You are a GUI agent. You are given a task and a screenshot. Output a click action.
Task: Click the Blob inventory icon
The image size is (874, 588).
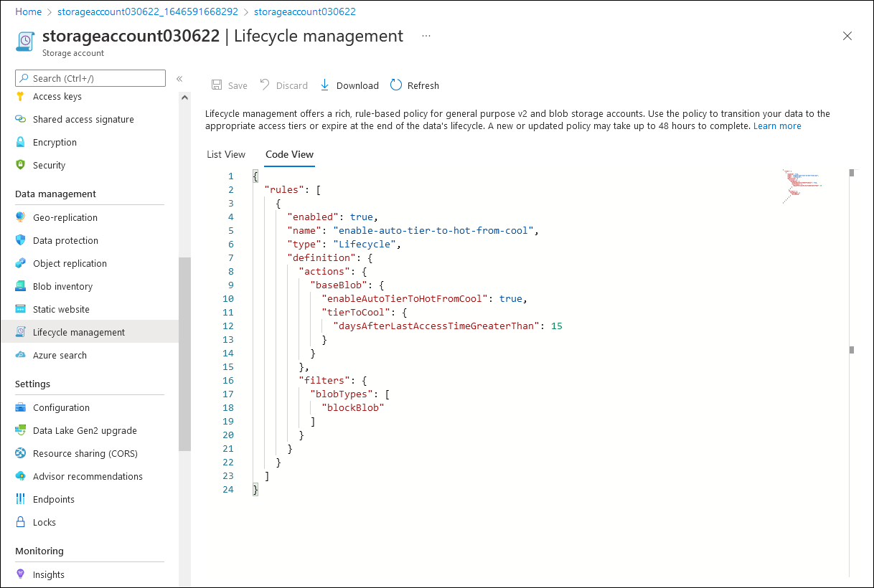pos(20,287)
